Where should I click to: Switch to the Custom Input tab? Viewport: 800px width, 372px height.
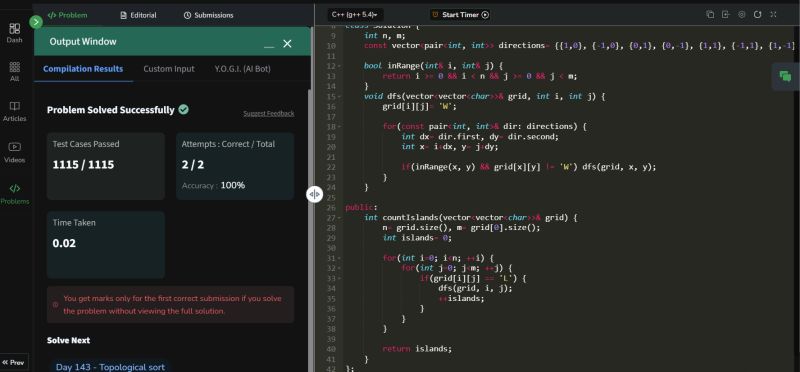pyautogui.click(x=169, y=69)
